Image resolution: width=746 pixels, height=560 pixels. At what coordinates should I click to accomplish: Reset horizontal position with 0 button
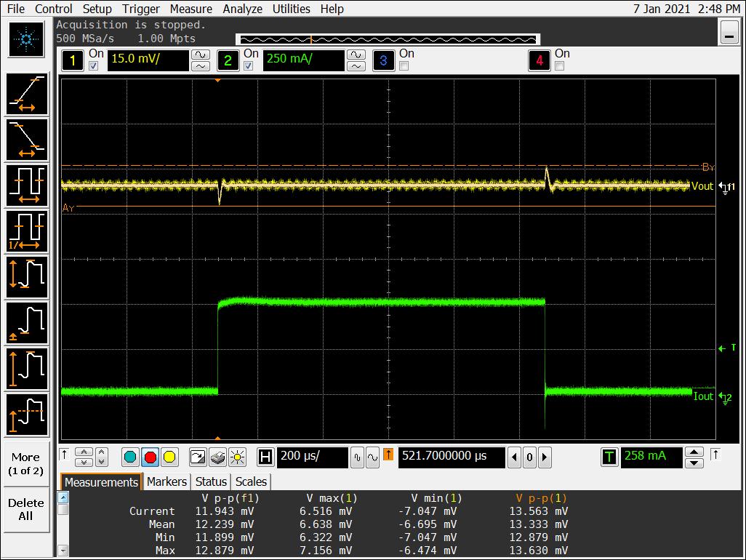[x=529, y=457]
